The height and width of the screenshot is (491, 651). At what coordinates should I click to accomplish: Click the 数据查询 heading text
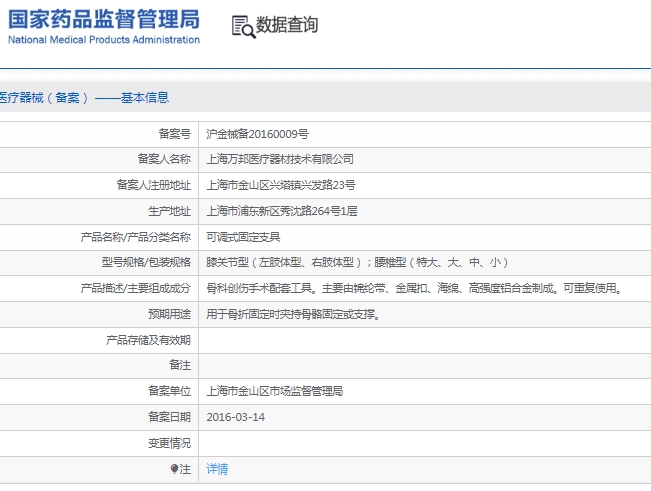point(287,24)
